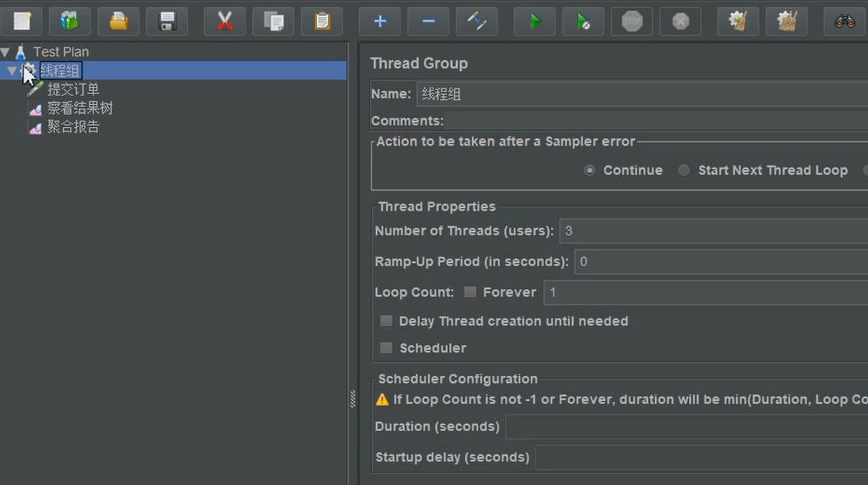
Task: Click the Paste clipboard icon
Action: tap(322, 21)
